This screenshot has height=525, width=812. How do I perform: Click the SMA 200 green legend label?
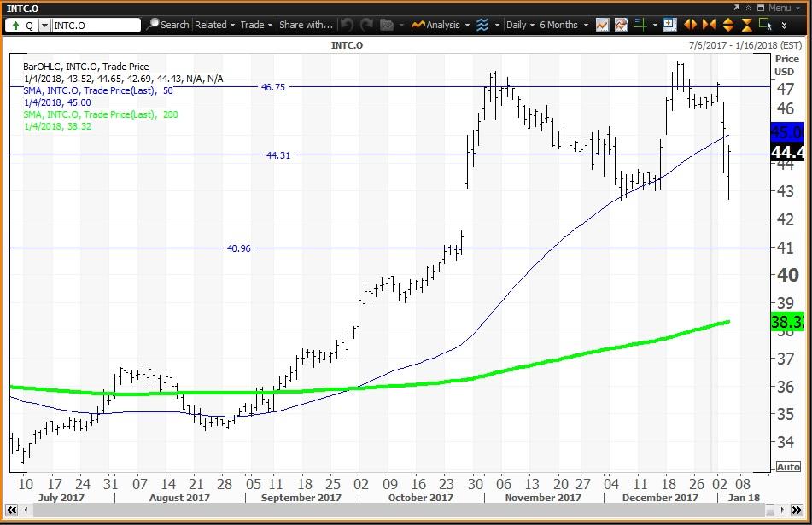pyautogui.click(x=101, y=114)
